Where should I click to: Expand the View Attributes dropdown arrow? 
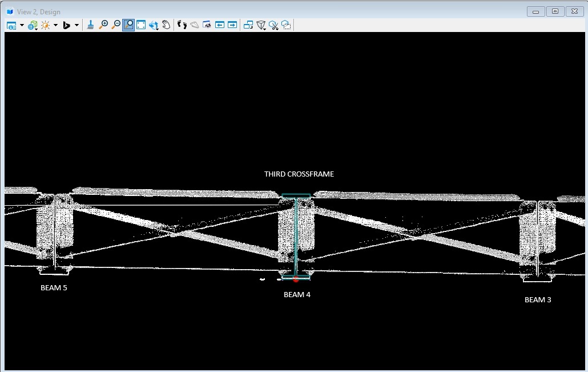[x=22, y=25]
